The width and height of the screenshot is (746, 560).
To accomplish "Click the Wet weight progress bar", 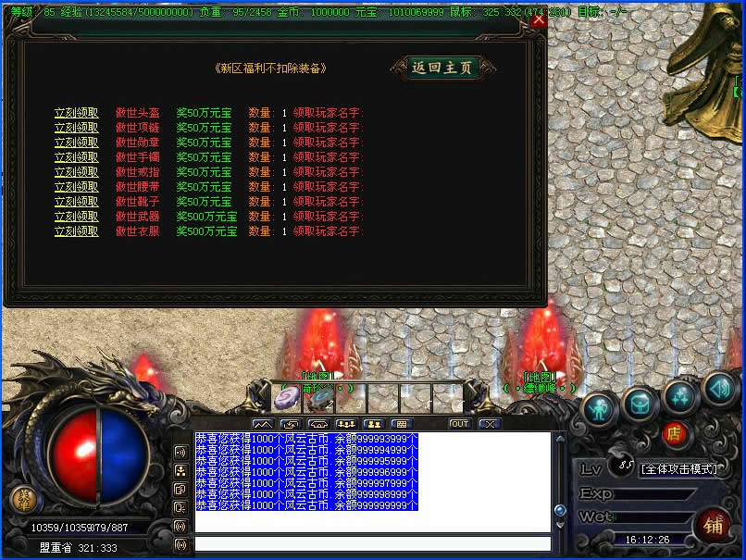I will 655,517.
